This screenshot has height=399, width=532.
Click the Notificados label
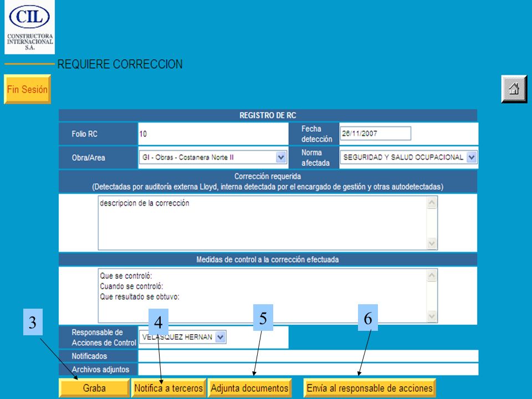click(x=89, y=356)
